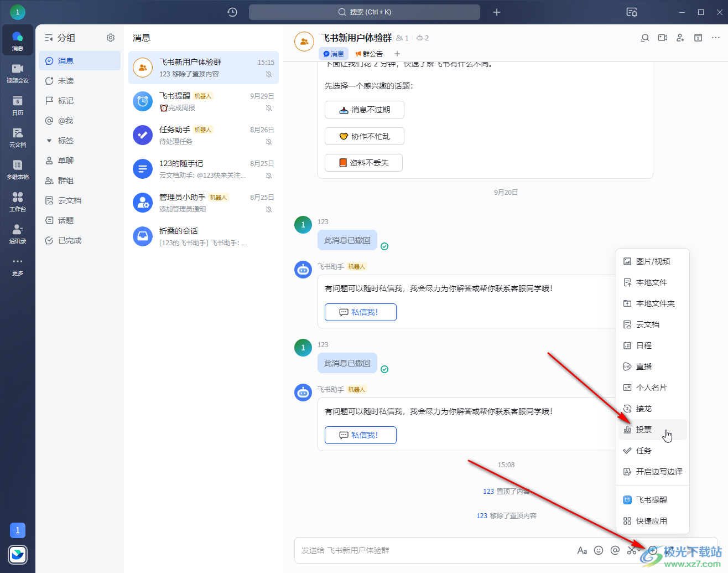The width and height of the screenshot is (728, 573).
Task: Select 任务 in the popup menu
Action: [x=653, y=451]
